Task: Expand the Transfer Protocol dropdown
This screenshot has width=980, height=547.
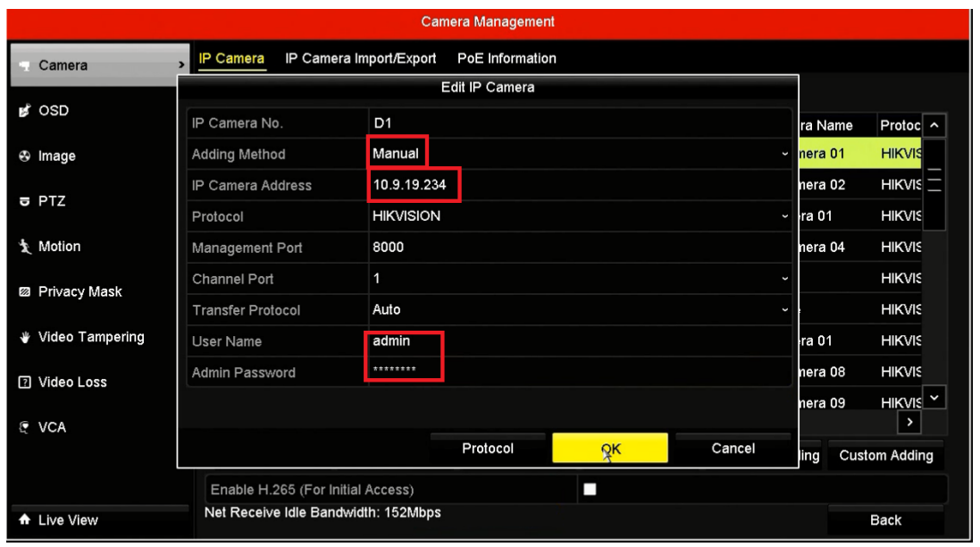Action: pos(784,310)
